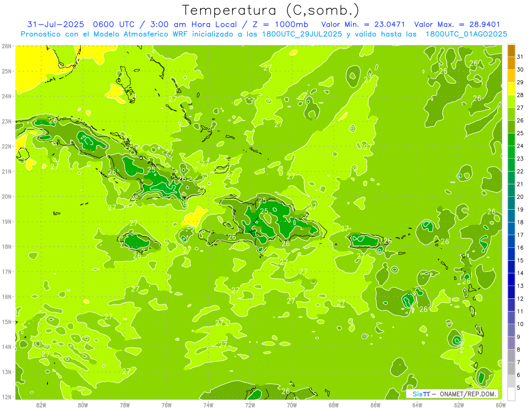The height and width of the screenshot is (411, 532).
Task: Click the '0600 UTC' time text
Action: (114, 24)
